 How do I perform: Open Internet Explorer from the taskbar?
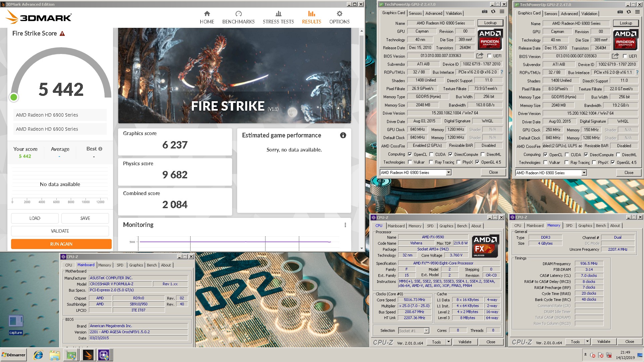[x=38, y=355]
